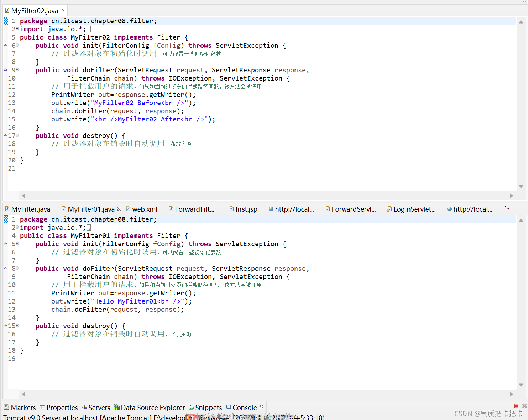Collapse the destroy method on line 15 of MyFilter01

[17, 326]
